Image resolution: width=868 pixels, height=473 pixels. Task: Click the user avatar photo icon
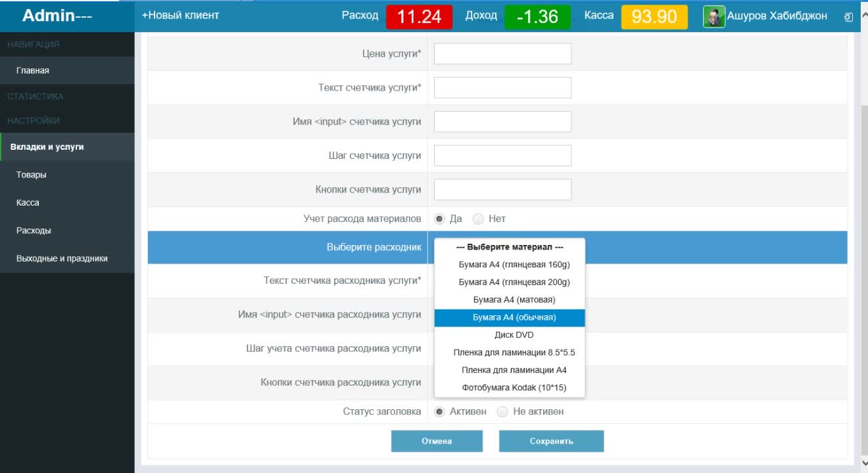[x=713, y=16]
